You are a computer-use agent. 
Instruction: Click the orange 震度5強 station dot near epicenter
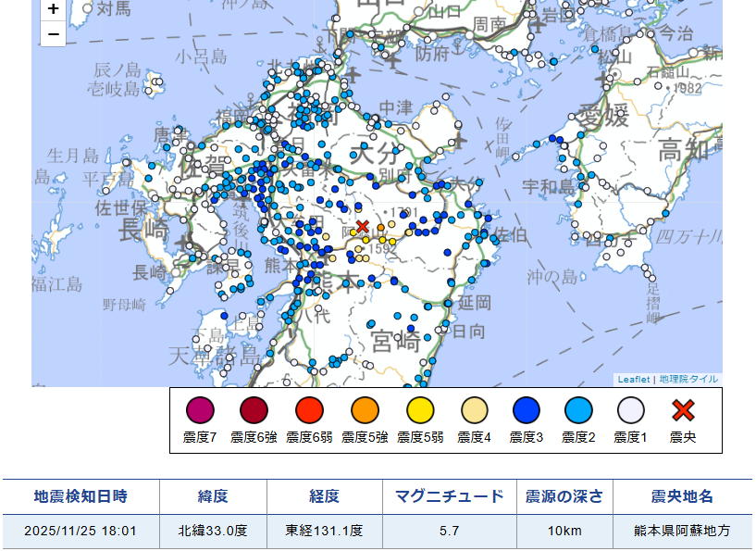click(x=381, y=227)
